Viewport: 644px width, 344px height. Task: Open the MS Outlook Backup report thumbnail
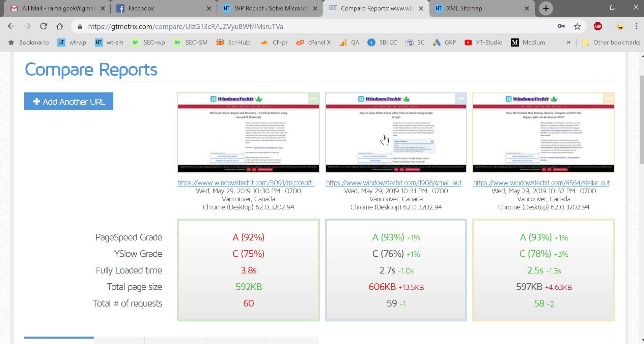[x=543, y=133]
